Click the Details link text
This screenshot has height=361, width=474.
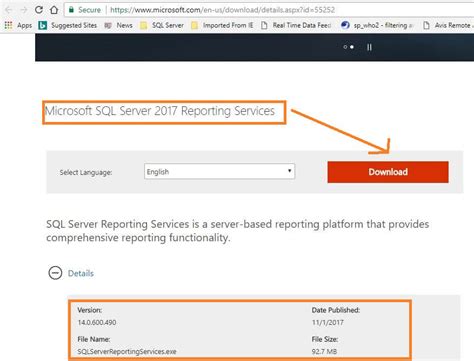coord(81,273)
